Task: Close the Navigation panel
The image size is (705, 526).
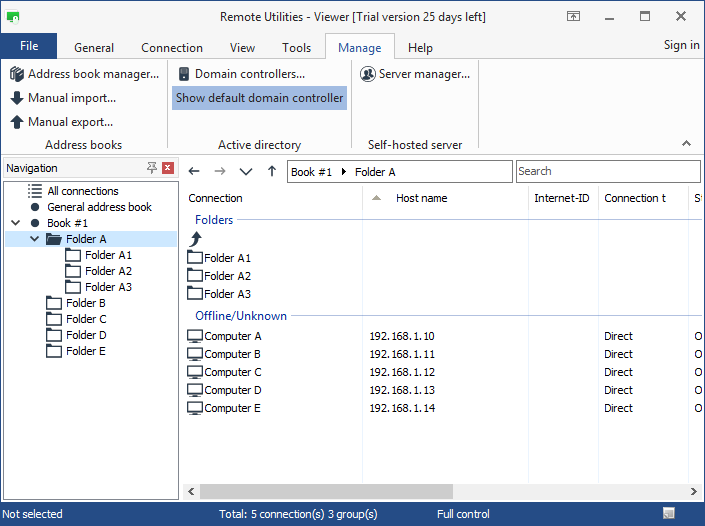Action: pos(168,168)
